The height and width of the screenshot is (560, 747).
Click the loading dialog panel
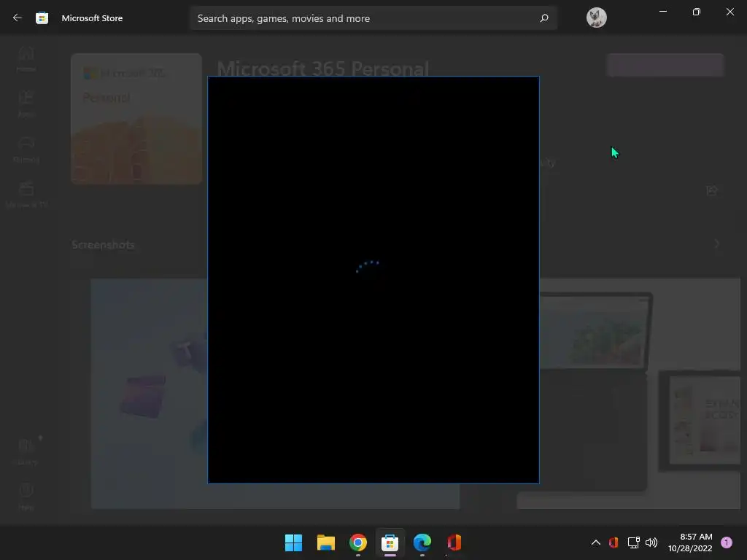coord(373,280)
